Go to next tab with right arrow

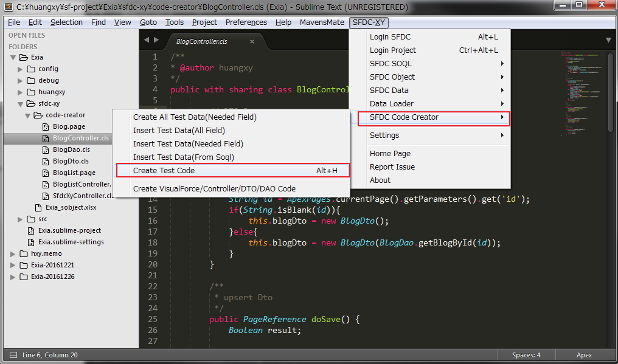click(156, 39)
